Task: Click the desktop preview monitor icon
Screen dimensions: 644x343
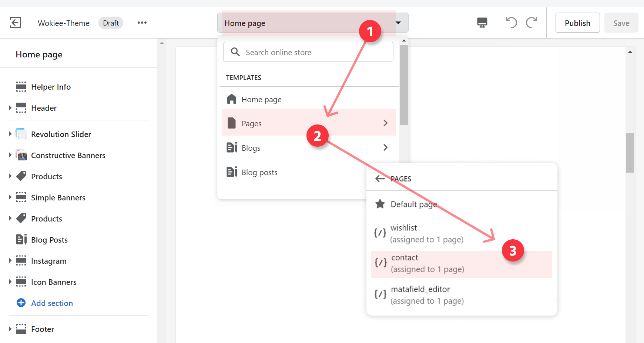Action: (482, 23)
